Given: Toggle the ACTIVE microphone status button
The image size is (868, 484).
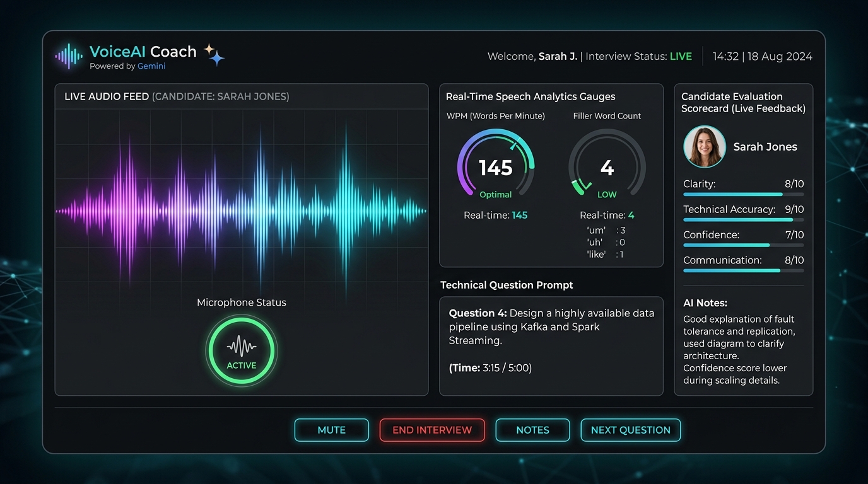Looking at the screenshot, I should (242, 350).
